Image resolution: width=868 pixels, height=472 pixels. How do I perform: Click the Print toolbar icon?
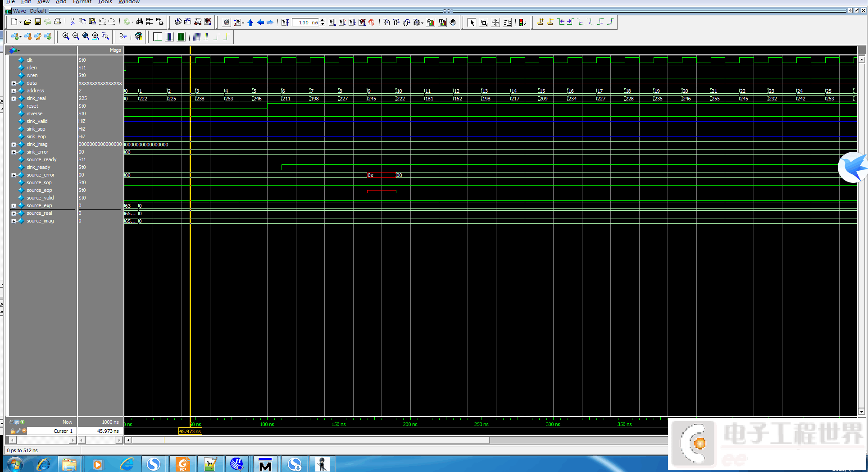(58, 22)
